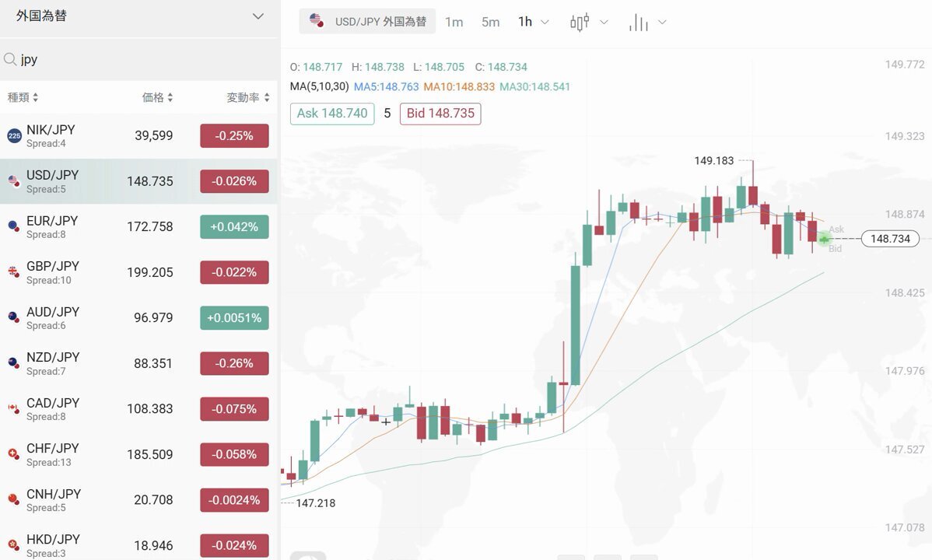Open the 1h timeframe dropdown arrow
The height and width of the screenshot is (560, 932).
click(545, 23)
